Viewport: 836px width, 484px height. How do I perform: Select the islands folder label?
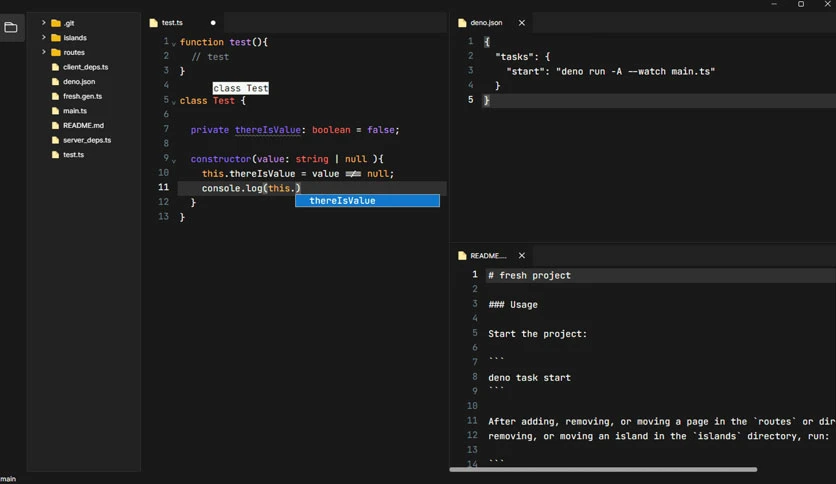pos(75,38)
